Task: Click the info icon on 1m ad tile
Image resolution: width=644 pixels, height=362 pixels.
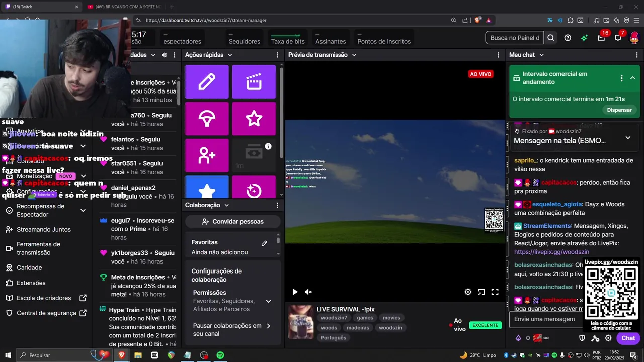Action: pos(268,146)
